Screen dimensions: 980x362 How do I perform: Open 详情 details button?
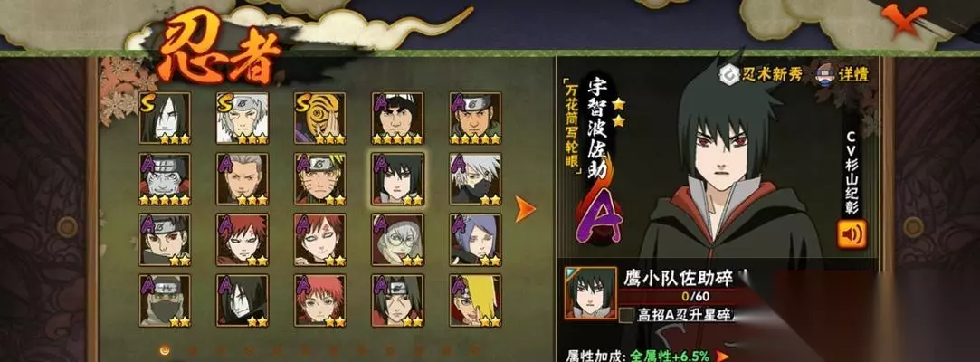click(843, 74)
